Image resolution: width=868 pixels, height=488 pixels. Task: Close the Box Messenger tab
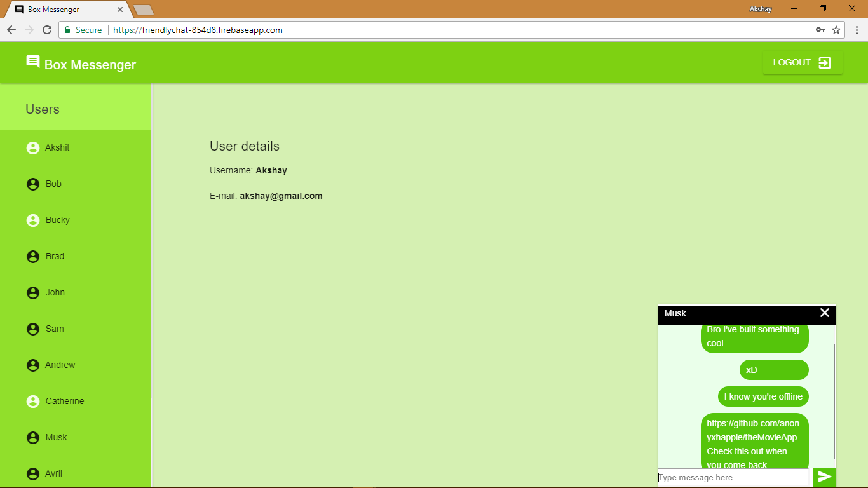(x=120, y=10)
